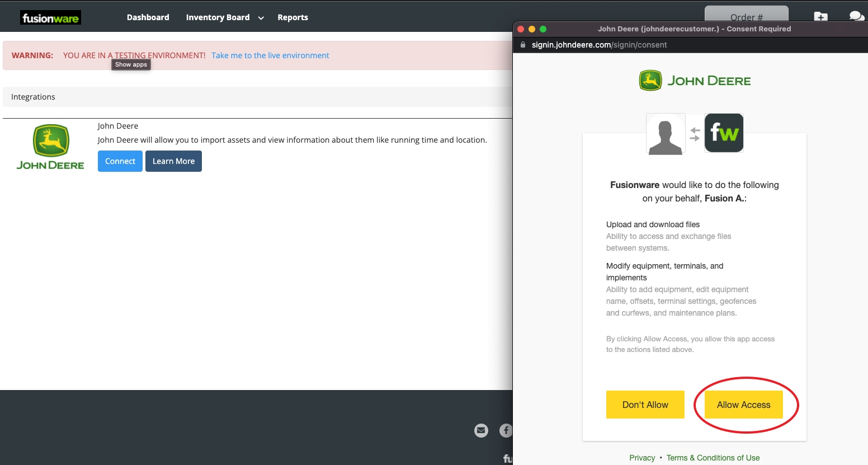The image size is (868, 465).
Task: Expand the Inventory Board dropdown arrow
Action: click(x=261, y=18)
